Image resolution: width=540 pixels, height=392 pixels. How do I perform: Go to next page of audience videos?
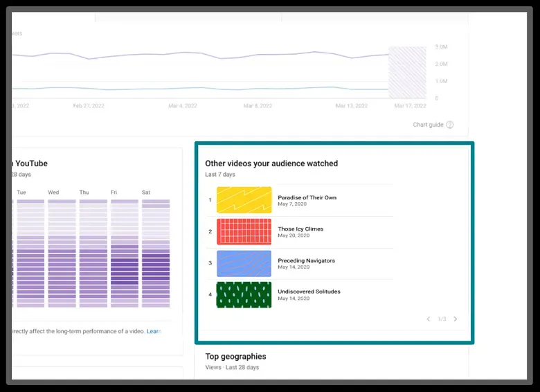click(456, 319)
